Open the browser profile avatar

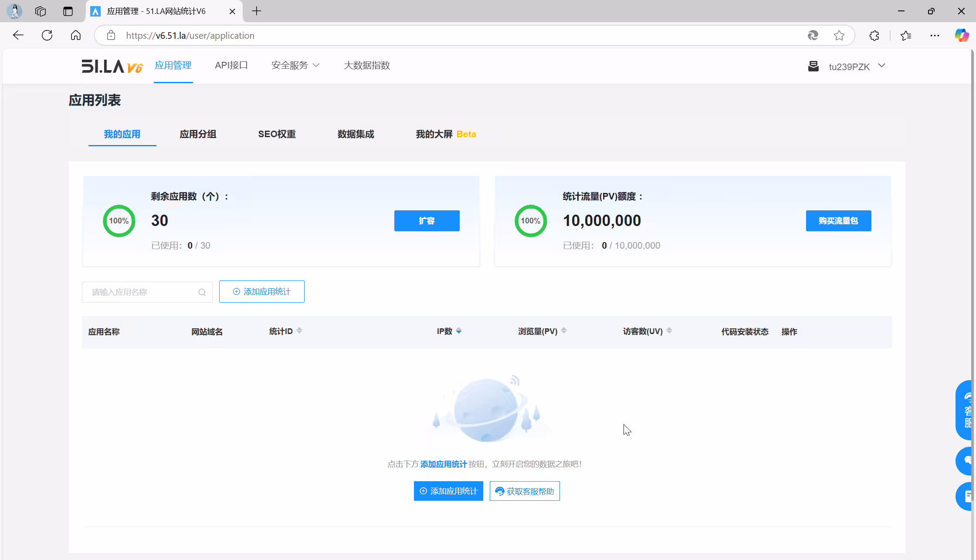click(x=14, y=11)
